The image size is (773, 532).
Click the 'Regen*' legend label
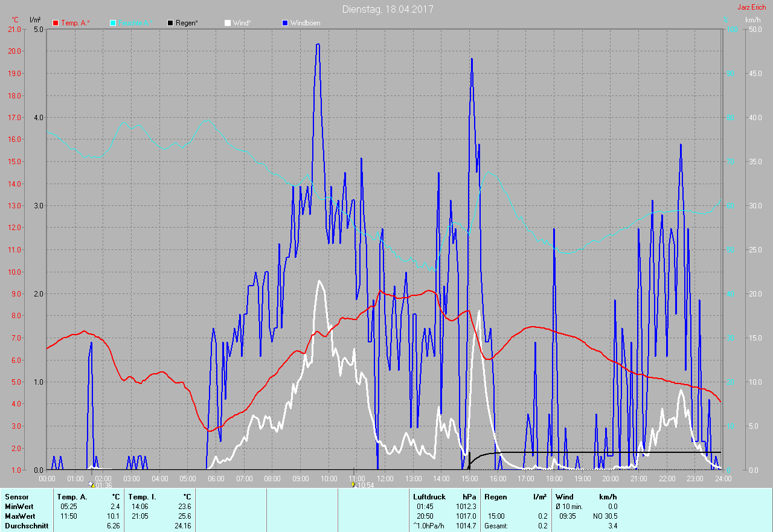click(x=187, y=23)
